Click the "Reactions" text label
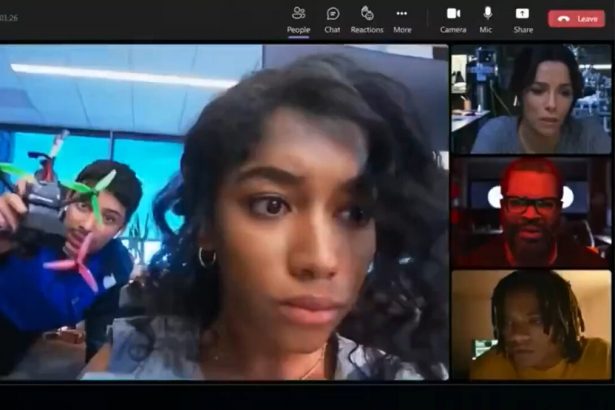Viewport: 615px width, 410px height. pyautogui.click(x=367, y=30)
